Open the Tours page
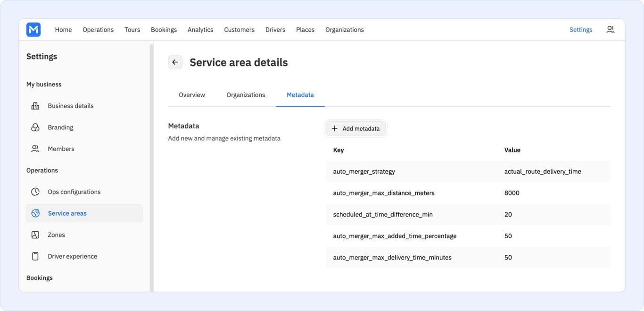 [132, 30]
